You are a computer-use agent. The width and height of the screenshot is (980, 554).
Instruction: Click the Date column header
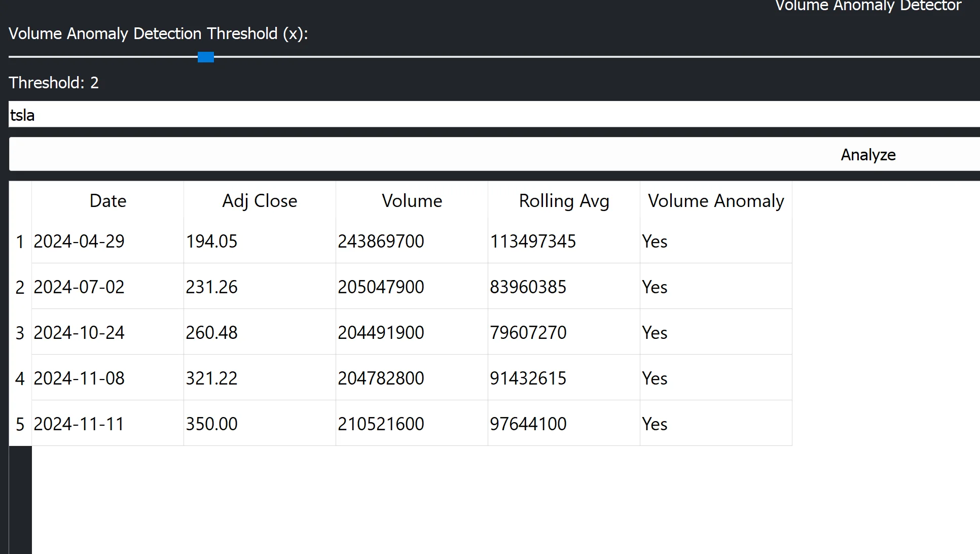point(107,201)
